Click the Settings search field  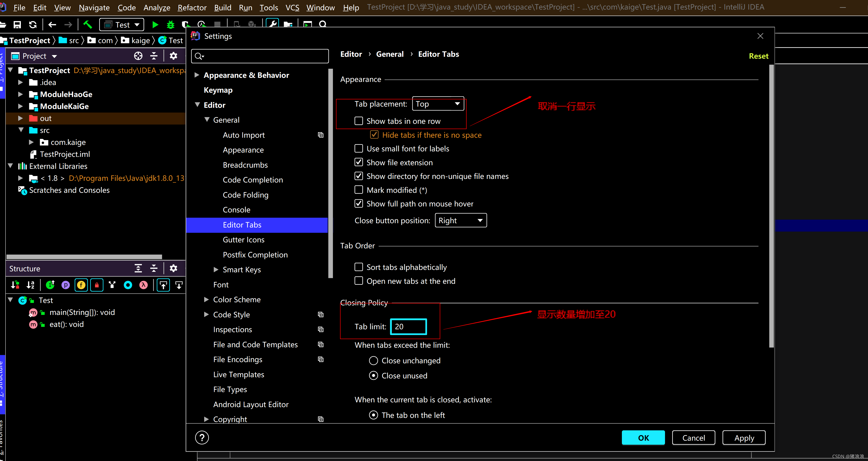tap(260, 56)
